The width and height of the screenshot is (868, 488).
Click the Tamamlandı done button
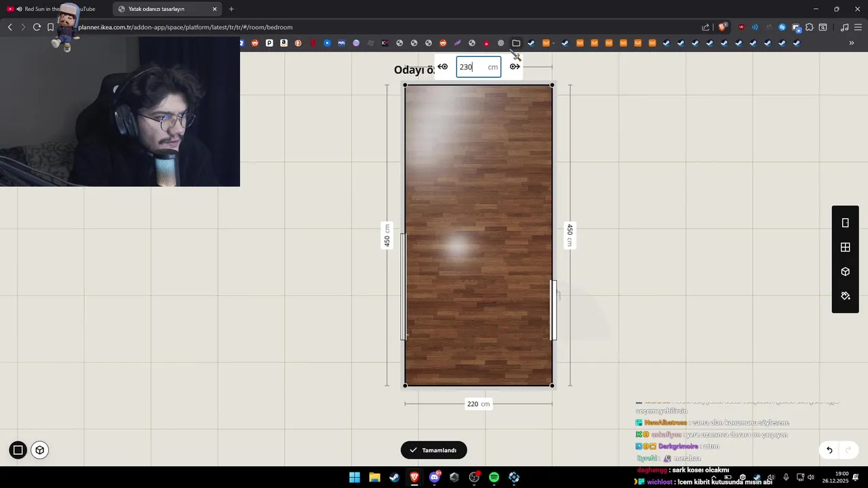coord(433,450)
